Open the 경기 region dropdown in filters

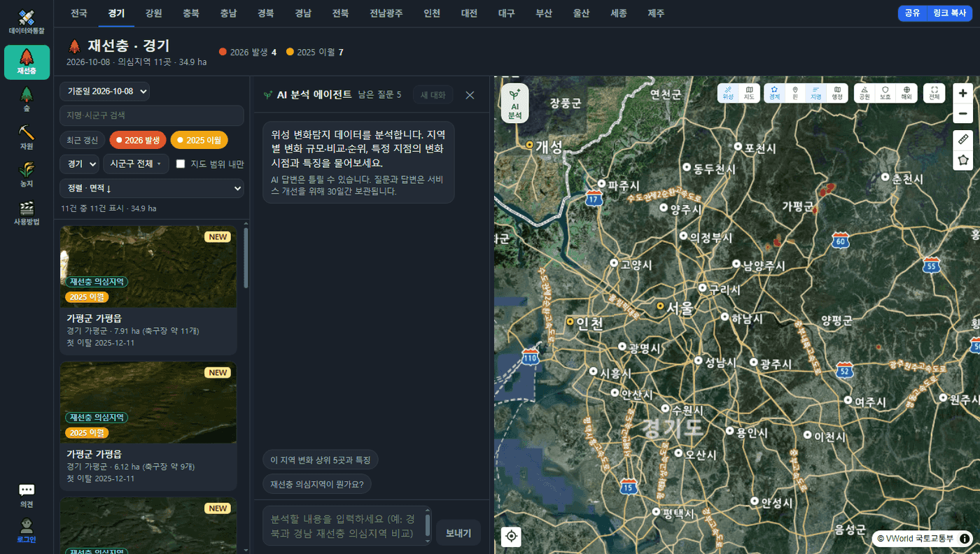[80, 164]
